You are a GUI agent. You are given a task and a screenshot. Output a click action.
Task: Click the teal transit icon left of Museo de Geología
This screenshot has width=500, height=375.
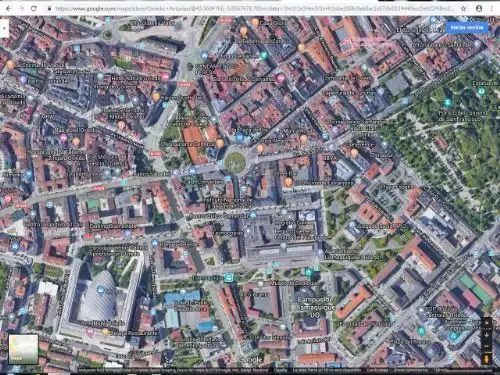229,277
